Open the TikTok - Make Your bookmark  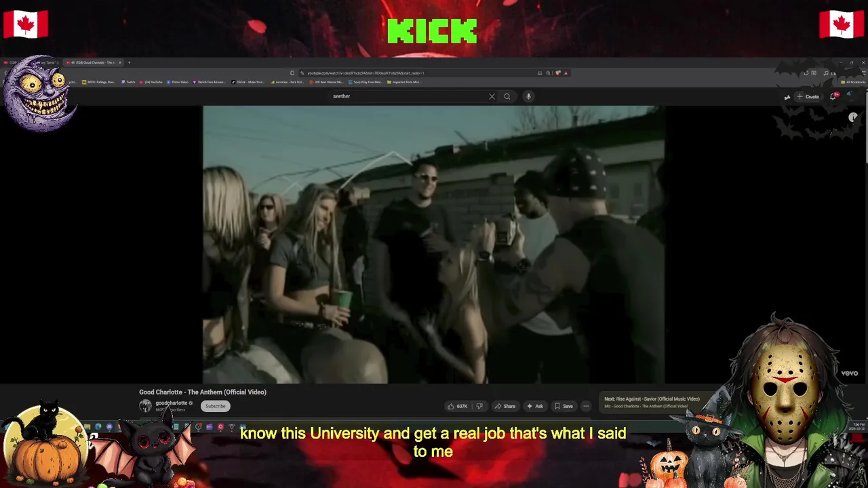(x=248, y=82)
